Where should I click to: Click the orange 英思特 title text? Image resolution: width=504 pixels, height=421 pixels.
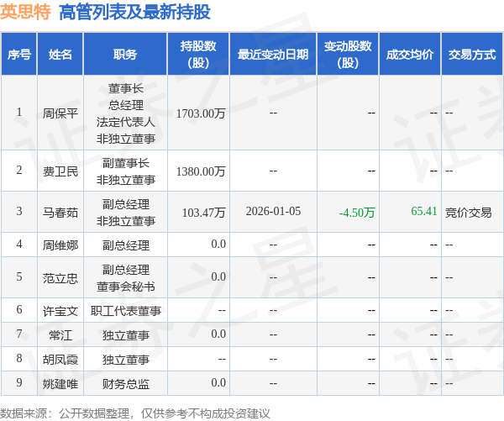(25, 12)
